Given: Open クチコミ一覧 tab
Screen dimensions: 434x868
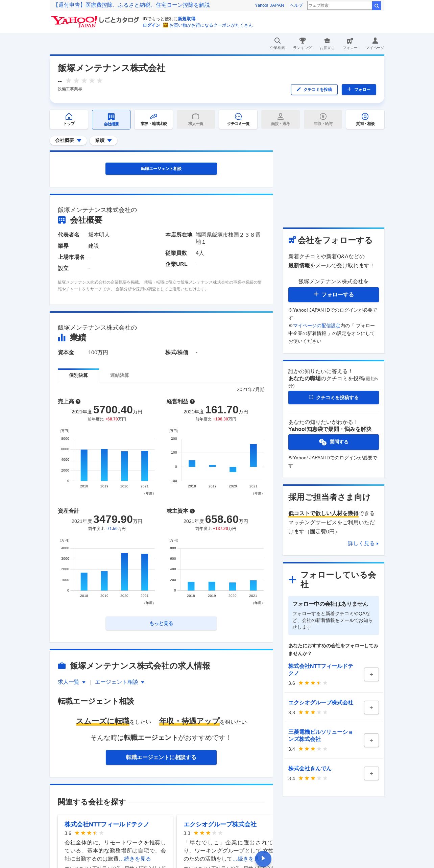Looking at the screenshot, I should point(238,119).
